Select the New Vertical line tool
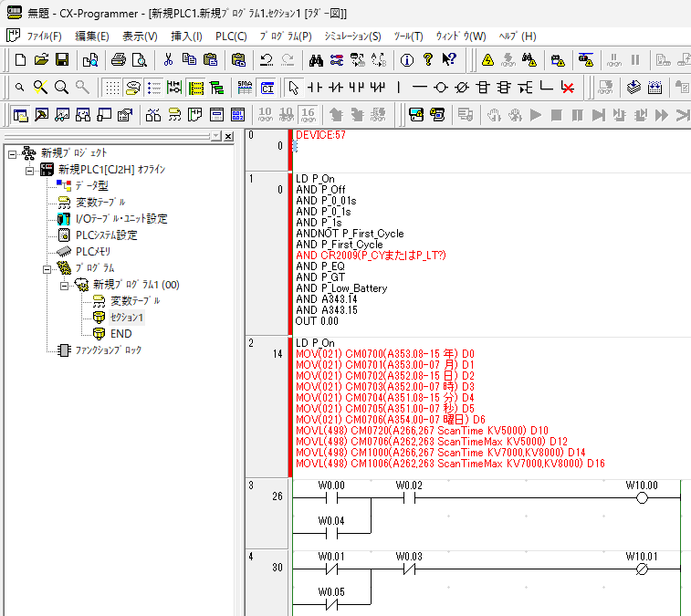 click(x=399, y=88)
